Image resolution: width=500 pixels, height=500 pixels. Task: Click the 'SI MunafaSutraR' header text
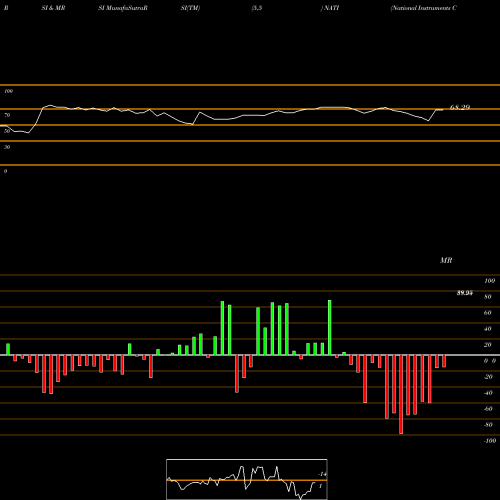tap(123, 8)
